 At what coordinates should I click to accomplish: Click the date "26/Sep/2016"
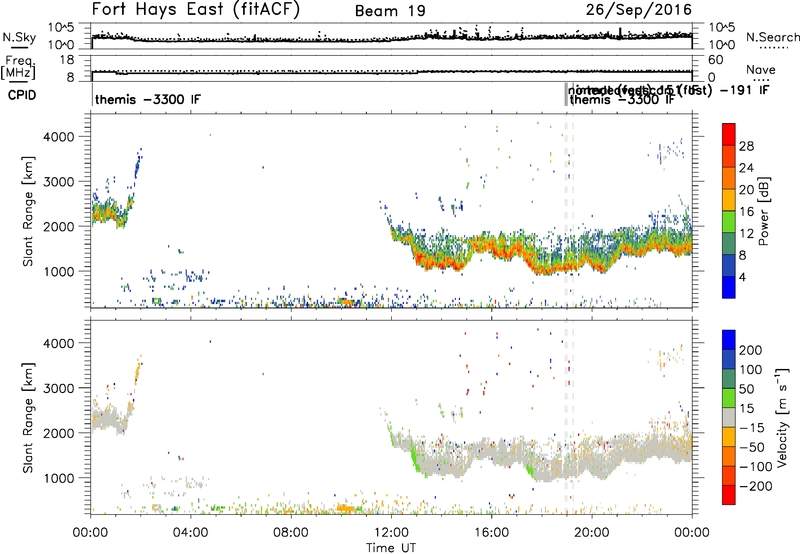pos(638,9)
